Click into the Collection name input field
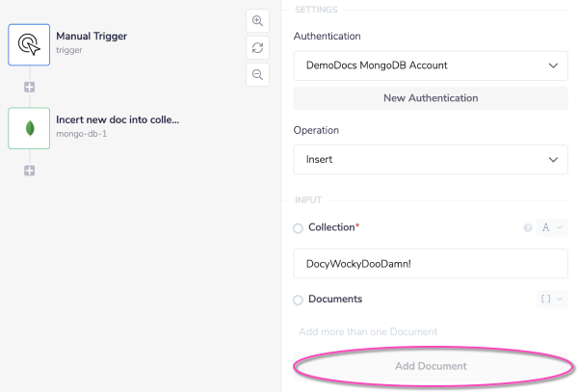Viewport: 578px width, 392px height. 430,264
